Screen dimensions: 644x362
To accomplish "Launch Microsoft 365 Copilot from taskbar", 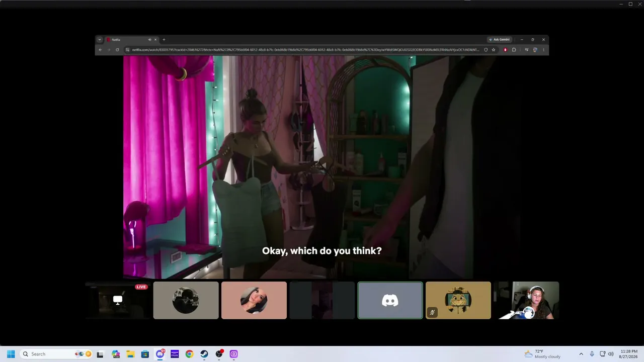I will (116, 354).
